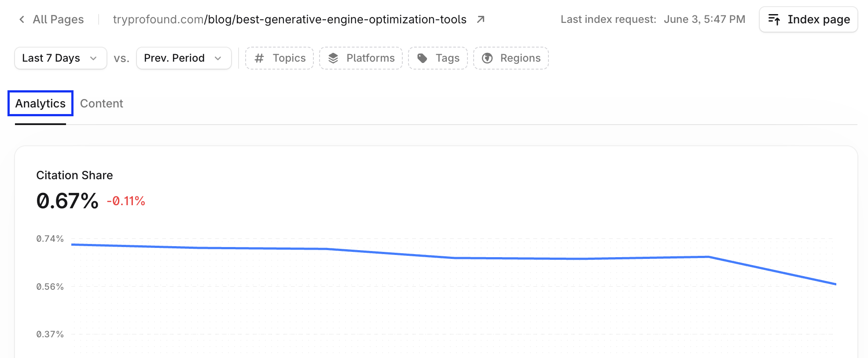Image resolution: width=868 pixels, height=358 pixels.
Task: Click the June 3, 5:47 PM timestamp
Action: [x=704, y=19]
